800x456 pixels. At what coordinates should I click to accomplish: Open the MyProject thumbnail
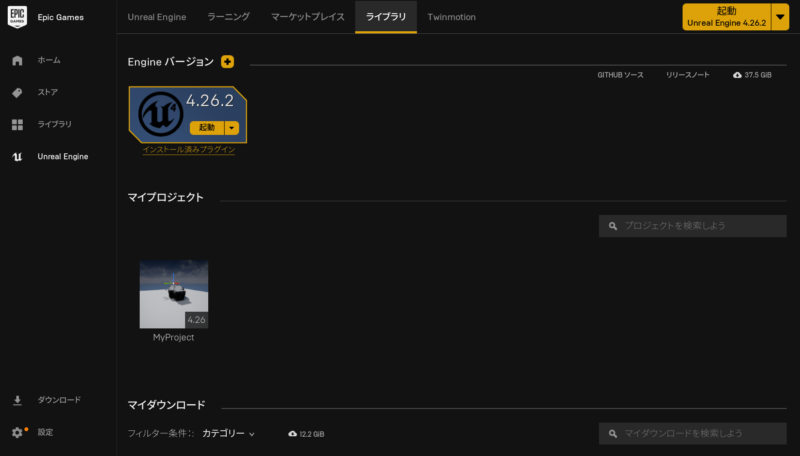coord(174,294)
